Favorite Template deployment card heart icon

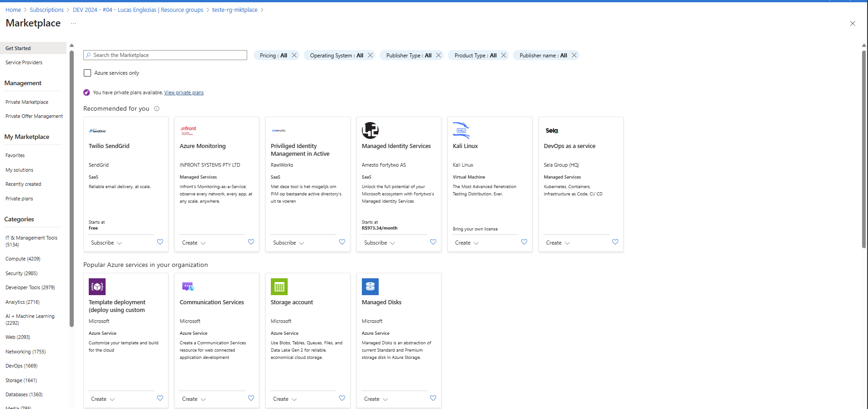pyautogui.click(x=160, y=398)
